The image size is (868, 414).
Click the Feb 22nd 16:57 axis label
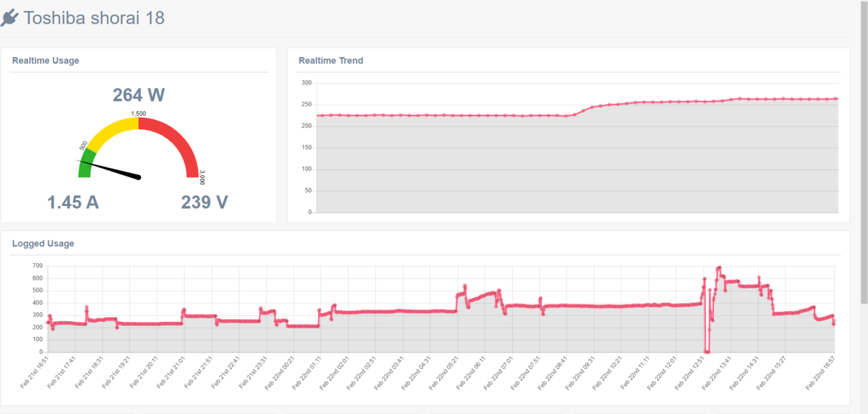pos(821,373)
